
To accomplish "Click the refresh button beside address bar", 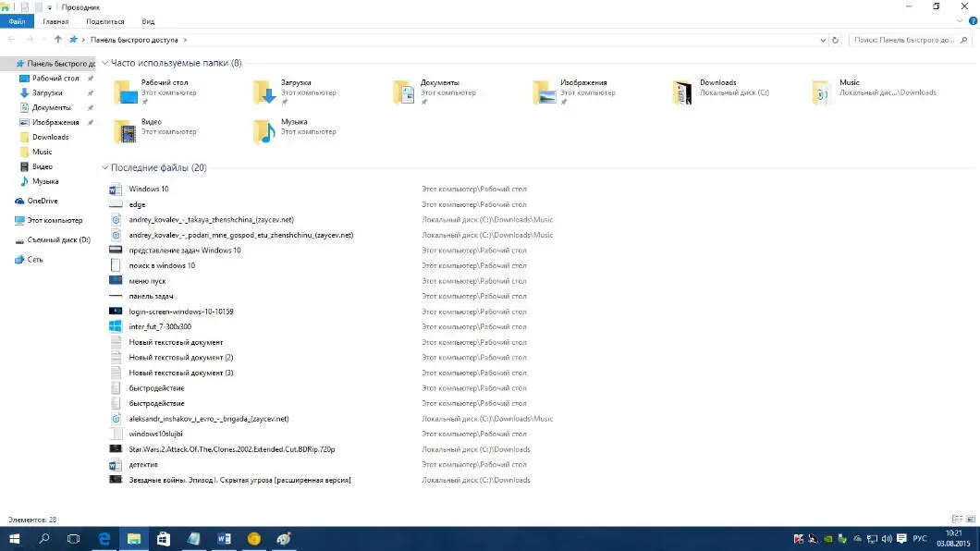I will 836,40.
